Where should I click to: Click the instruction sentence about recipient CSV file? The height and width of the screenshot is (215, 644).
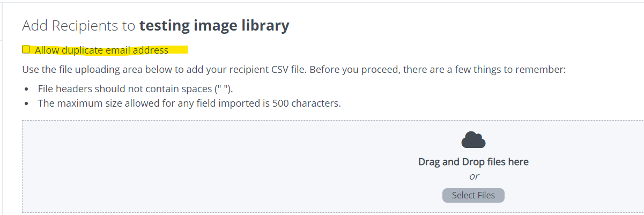pyautogui.click(x=294, y=70)
